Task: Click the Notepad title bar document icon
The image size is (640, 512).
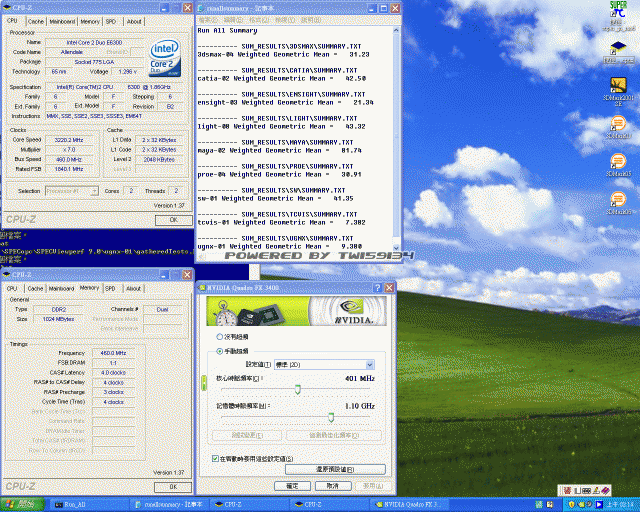Action: tap(201, 8)
